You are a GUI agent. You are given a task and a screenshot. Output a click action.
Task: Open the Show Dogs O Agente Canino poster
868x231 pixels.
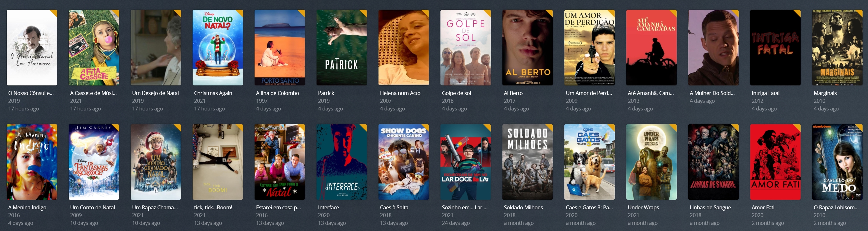[403, 162]
